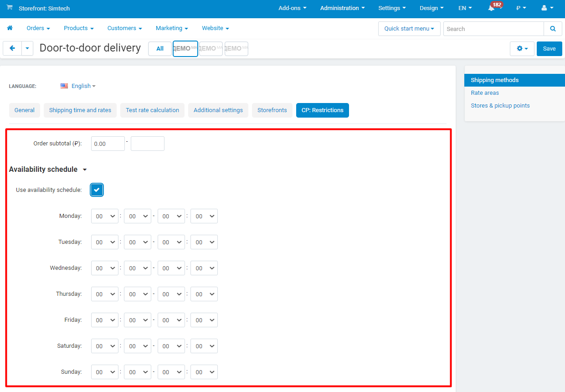Uncheck Use availability schedule checkbox
This screenshot has height=392, width=565.
pyautogui.click(x=97, y=190)
